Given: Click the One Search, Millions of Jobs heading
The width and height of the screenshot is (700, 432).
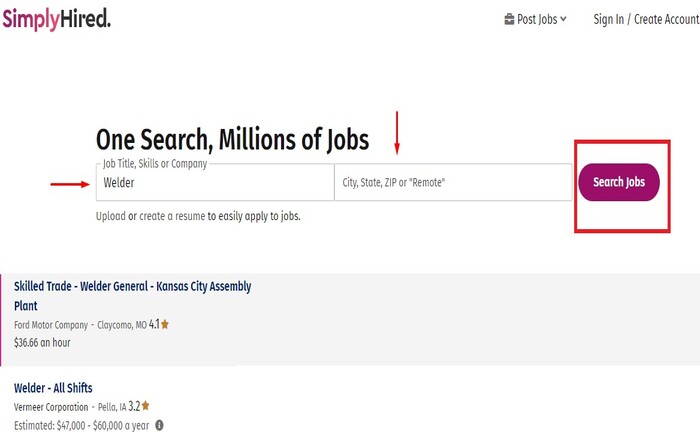Looking at the screenshot, I should (x=233, y=140).
